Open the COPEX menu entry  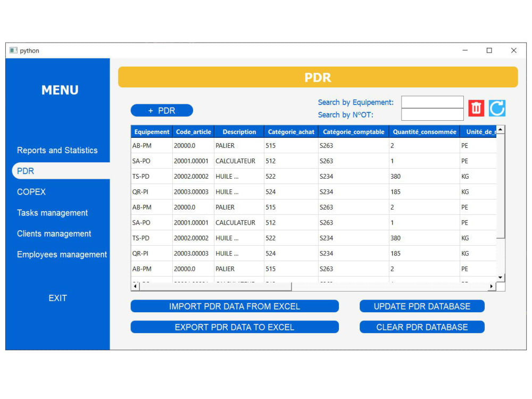(x=31, y=192)
